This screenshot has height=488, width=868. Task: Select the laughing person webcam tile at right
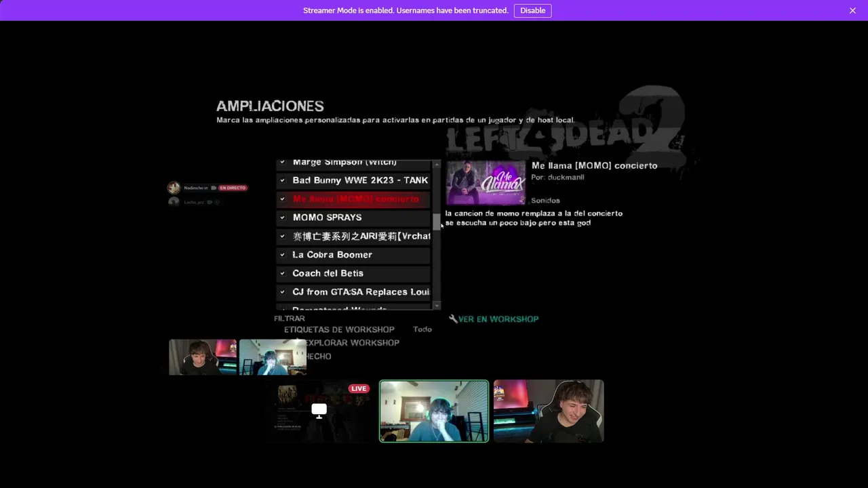coord(549,411)
